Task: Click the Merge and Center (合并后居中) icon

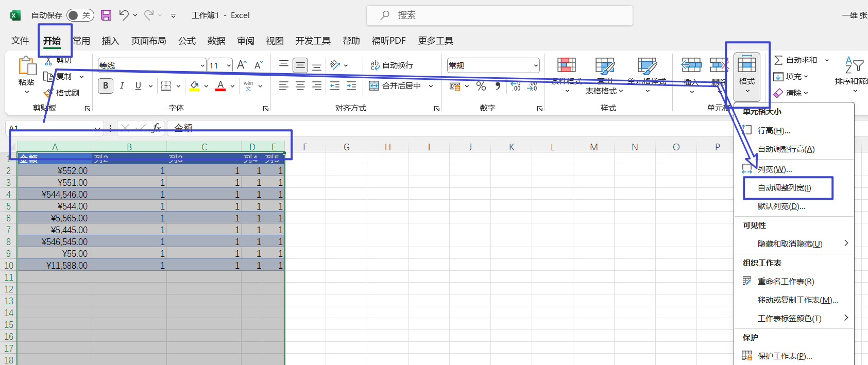Action: (375, 86)
